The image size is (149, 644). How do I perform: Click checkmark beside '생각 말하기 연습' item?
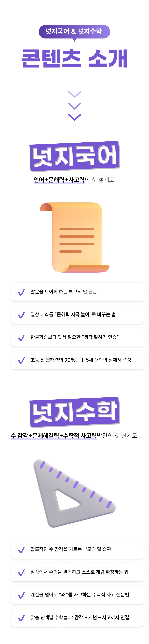click(x=21, y=337)
